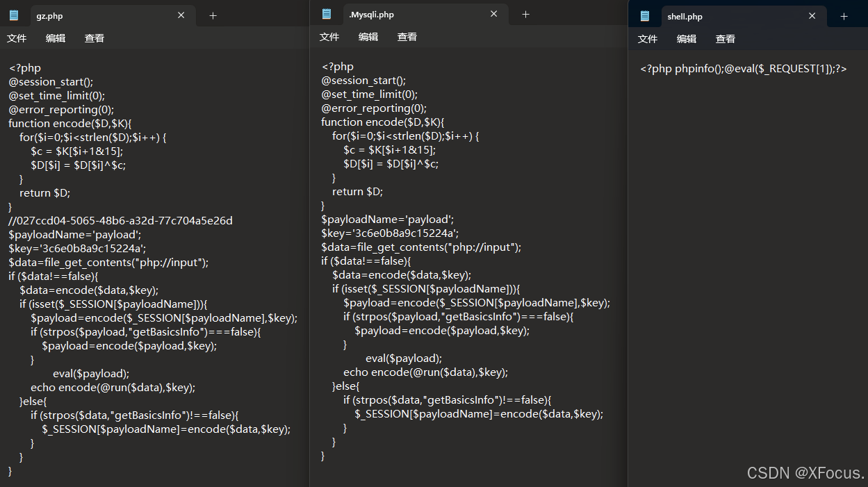Open 查看 menu in .Mysqli.php window

pyautogui.click(x=407, y=37)
